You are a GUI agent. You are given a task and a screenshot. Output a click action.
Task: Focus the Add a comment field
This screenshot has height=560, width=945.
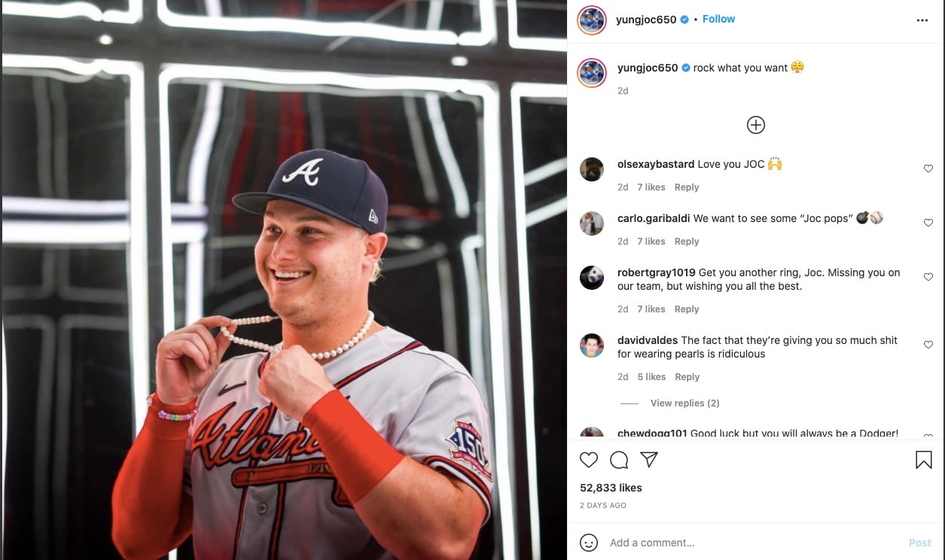coord(753,543)
